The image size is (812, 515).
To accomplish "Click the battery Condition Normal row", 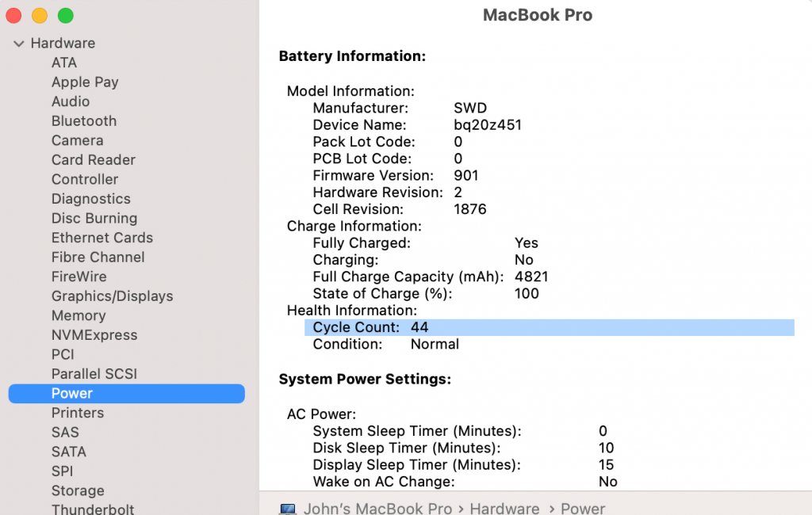I will point(386,344).
